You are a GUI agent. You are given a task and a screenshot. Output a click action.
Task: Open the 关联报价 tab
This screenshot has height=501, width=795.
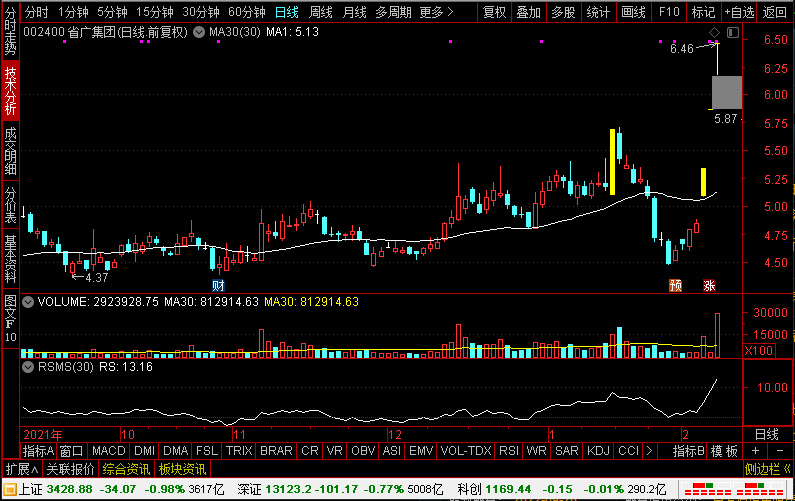coord(70,469)
